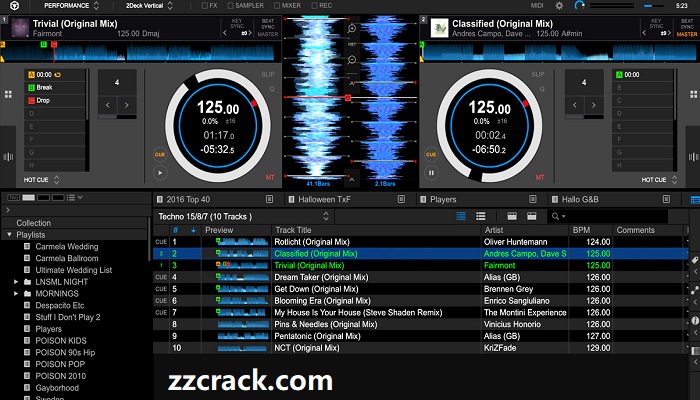The width and height of the screenshot is (700, 400).
Task: Click the TAG button in browser
Action: click(x=13, y=197)
